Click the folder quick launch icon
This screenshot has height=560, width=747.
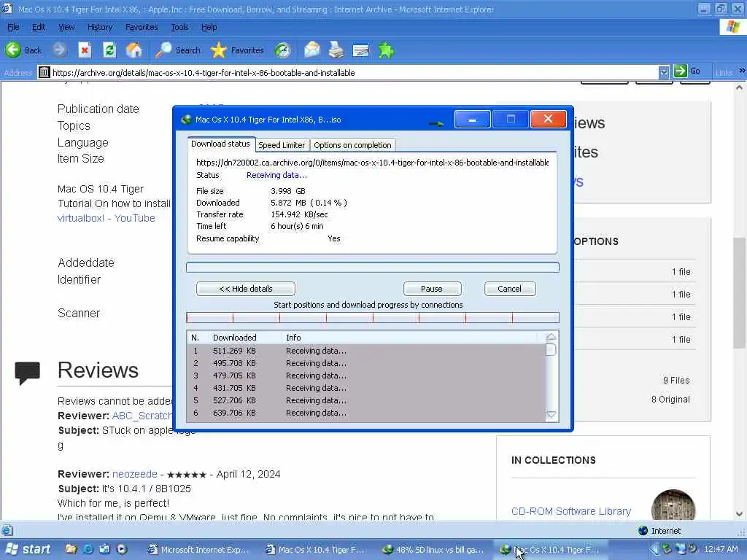click(x=71, y=549)
